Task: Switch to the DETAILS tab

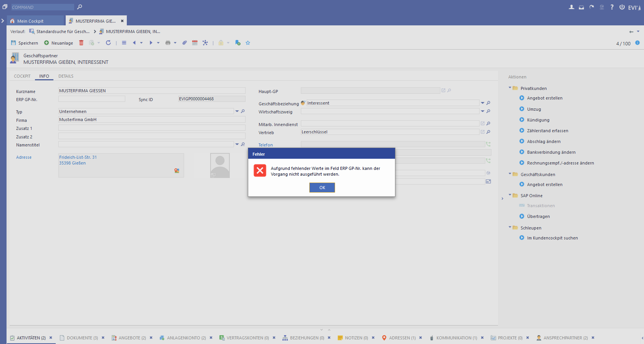Action: 66,76
